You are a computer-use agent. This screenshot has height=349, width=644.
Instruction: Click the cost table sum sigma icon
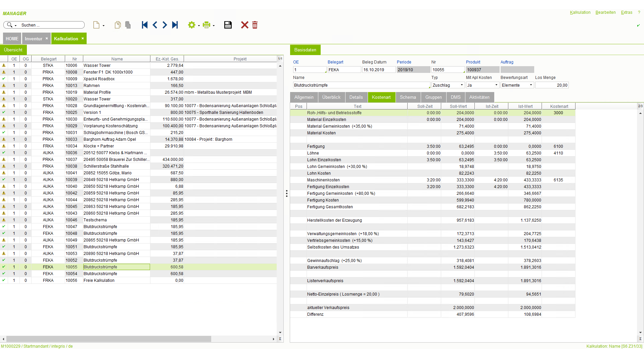pyautogui.click(x=640, y=339)
